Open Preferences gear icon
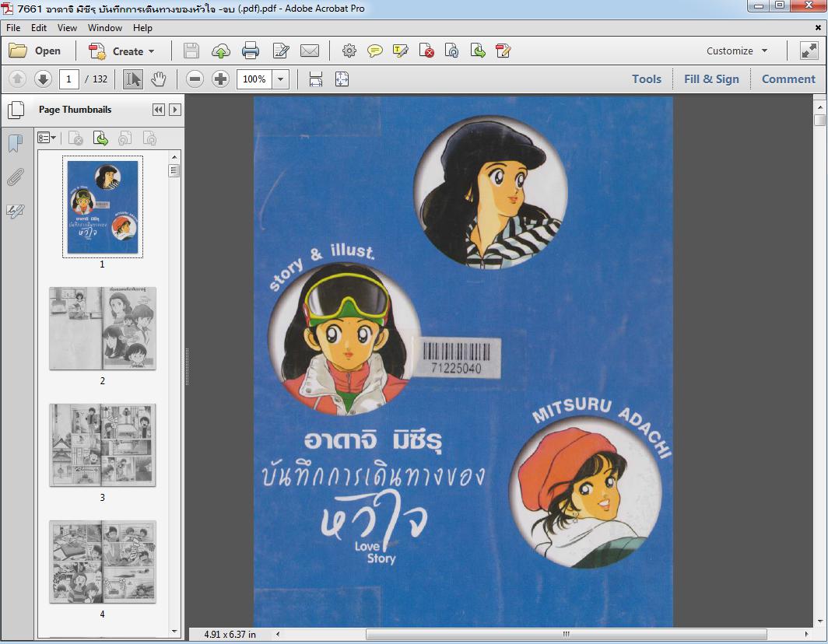Viewport: 828px width, 644px height. [349, 51]
